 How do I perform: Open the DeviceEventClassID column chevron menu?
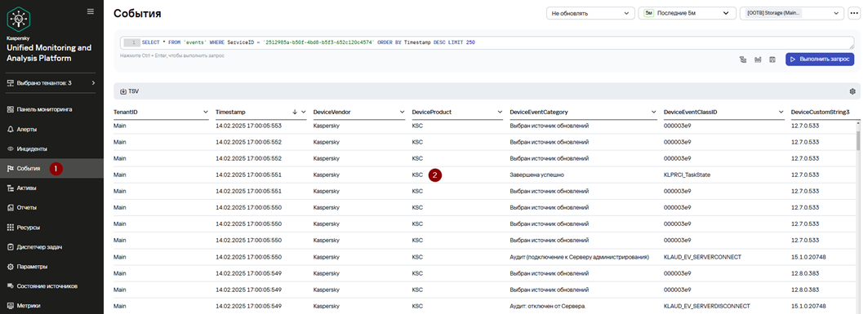click(x=781, y=113)
